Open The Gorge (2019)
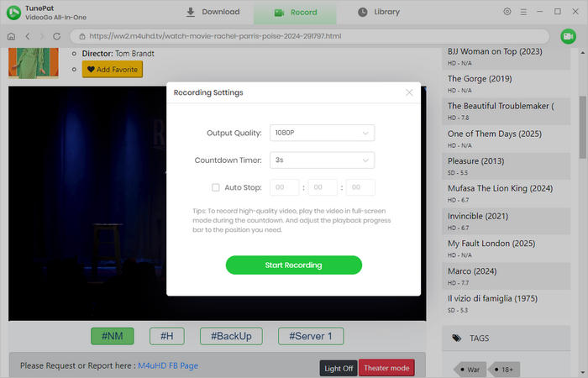 coord(480,79)
